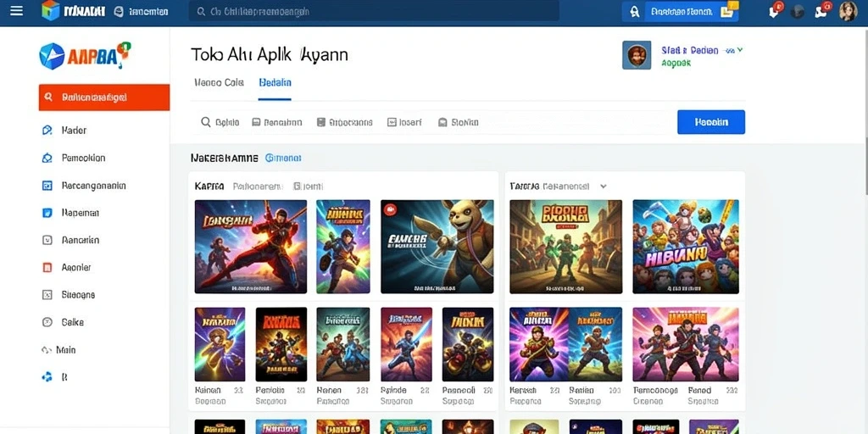Click the blue icon next to "Rapeman"
The image size is (868, 434).
47,213
